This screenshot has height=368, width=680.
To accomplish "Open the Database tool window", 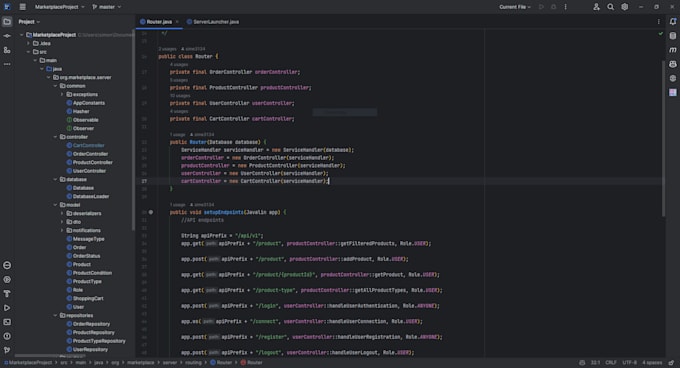I will click(x=673, y=36).
